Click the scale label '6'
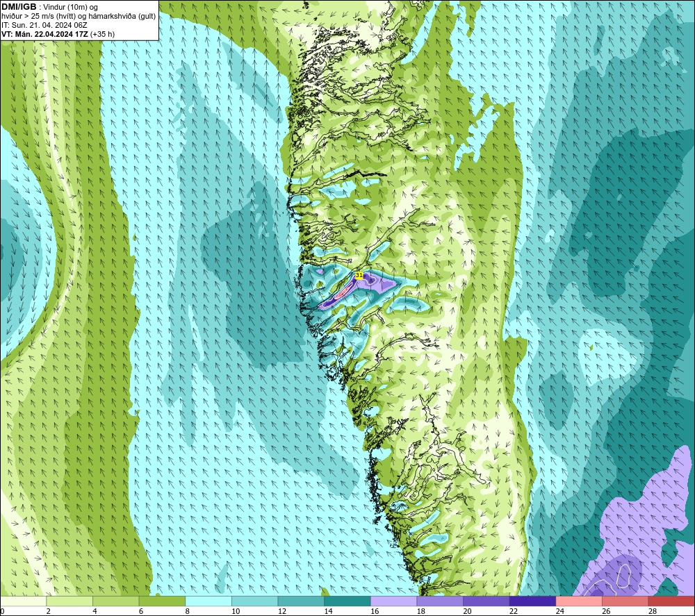The image size is (695, 616). (141, 611)
